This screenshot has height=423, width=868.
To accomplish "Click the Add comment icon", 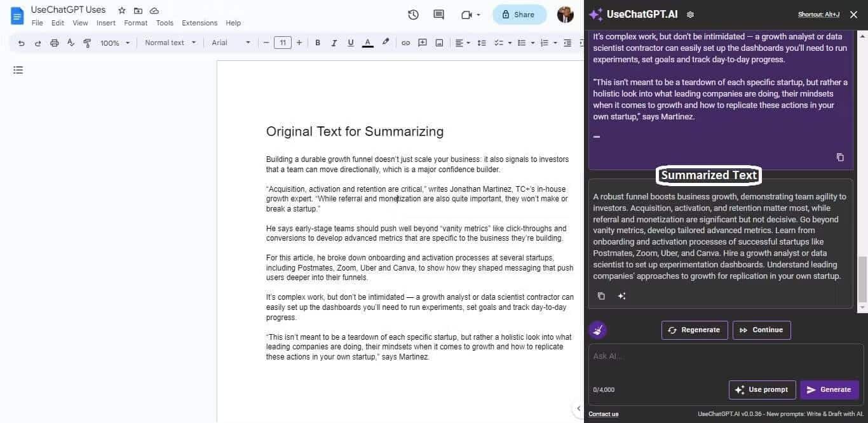I will tap(423, 43).
